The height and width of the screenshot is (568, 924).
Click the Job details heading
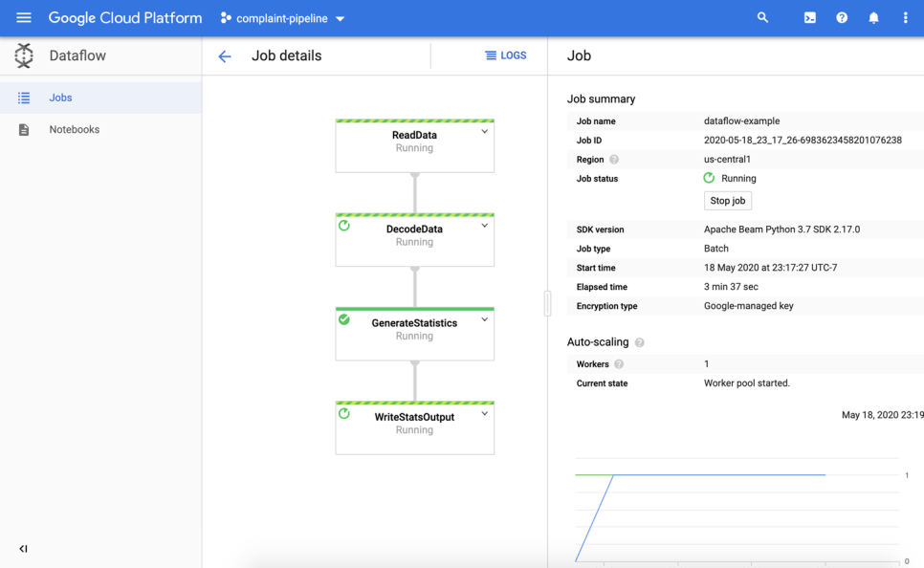point(286,55)
